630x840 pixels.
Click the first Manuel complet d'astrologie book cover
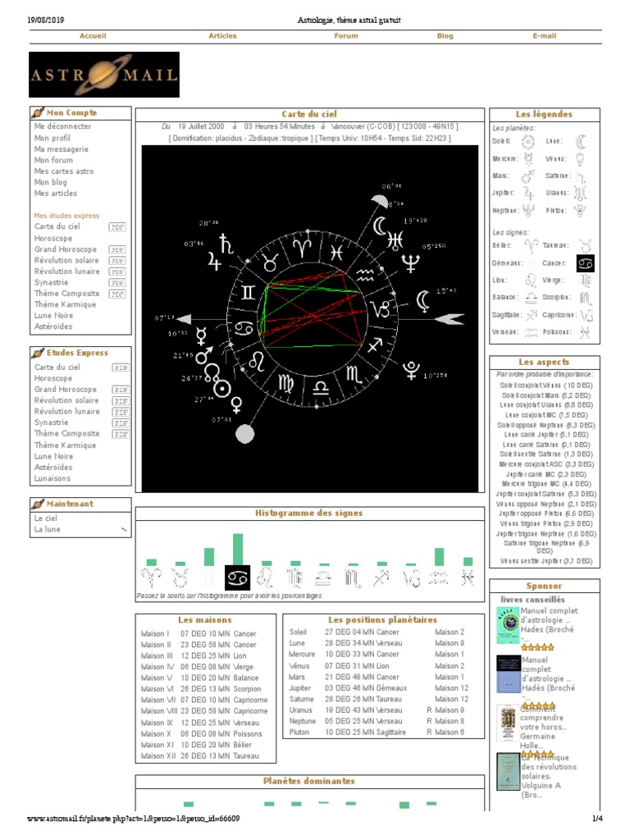[x=508, y=624]
